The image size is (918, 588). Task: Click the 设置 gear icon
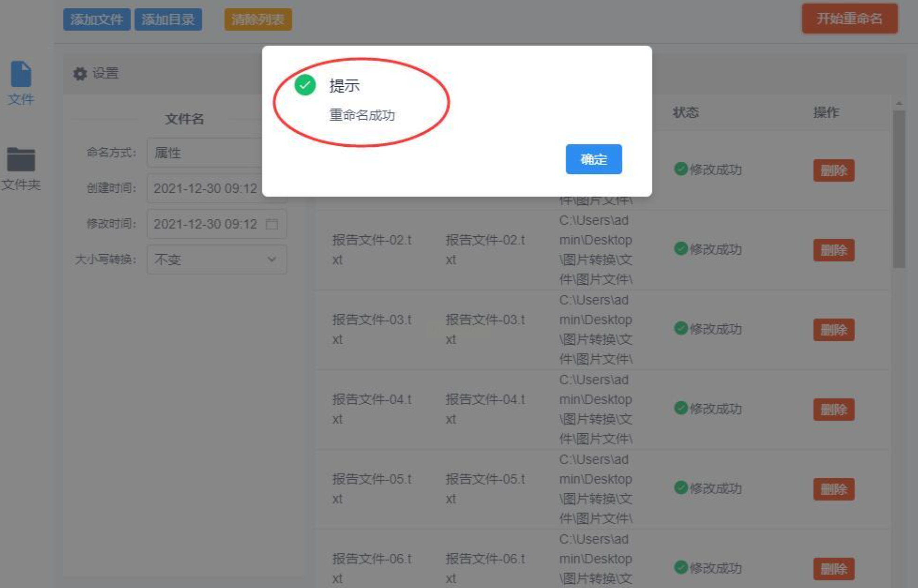pyautogui.click(x=80, y=74)
